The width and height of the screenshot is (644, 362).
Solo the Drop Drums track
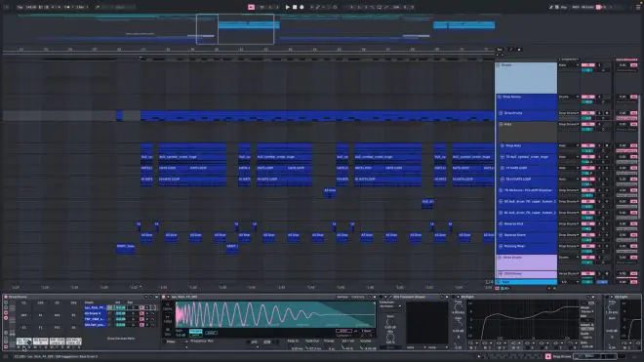[x=599, y=97]
